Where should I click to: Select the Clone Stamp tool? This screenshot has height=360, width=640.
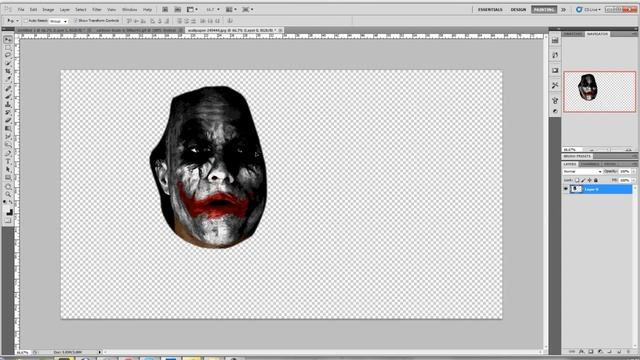(8, 104)
